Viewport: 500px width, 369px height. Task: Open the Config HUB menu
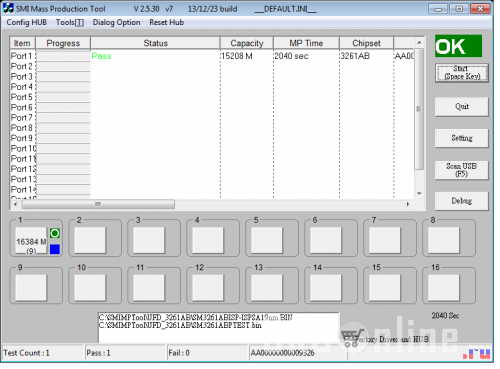(27, 22)
